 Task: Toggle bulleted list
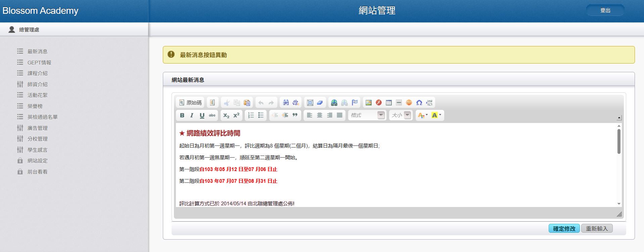261,115
